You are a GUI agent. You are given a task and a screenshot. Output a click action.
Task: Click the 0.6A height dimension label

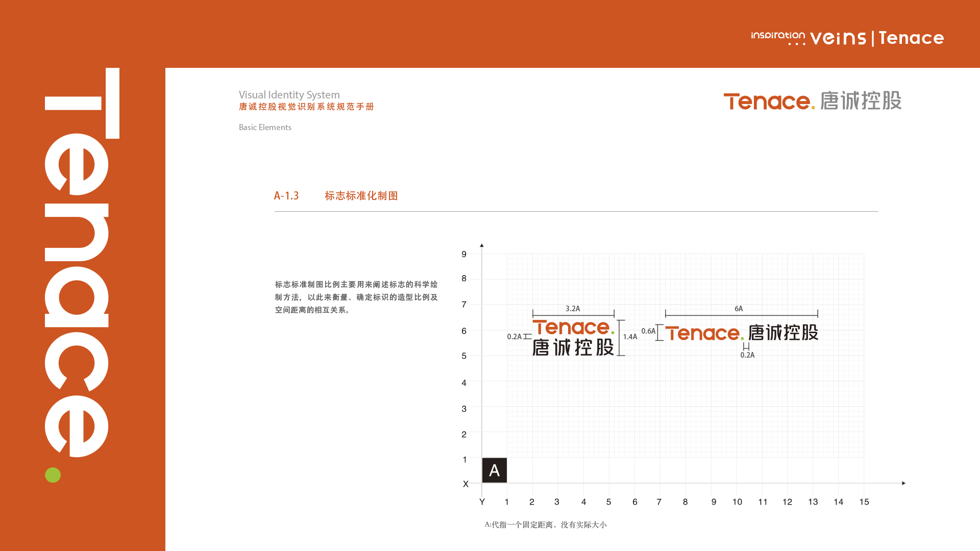tap(648, 331)
